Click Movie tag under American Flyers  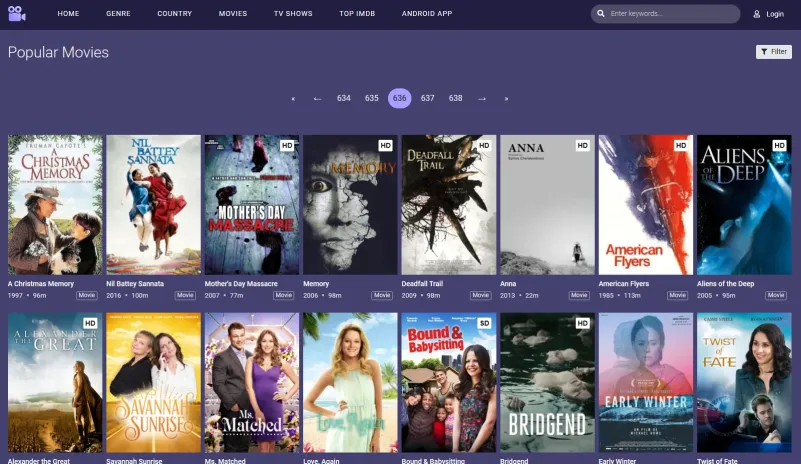coord(678,295)
